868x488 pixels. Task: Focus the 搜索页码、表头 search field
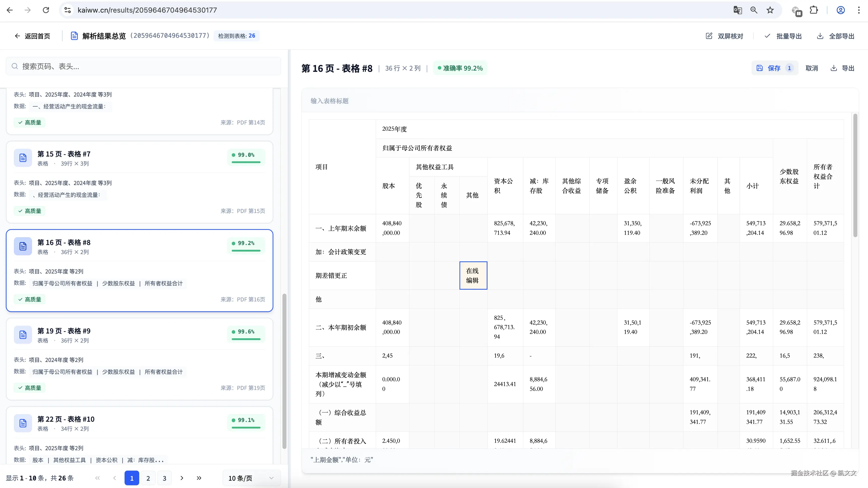[143, 66]
